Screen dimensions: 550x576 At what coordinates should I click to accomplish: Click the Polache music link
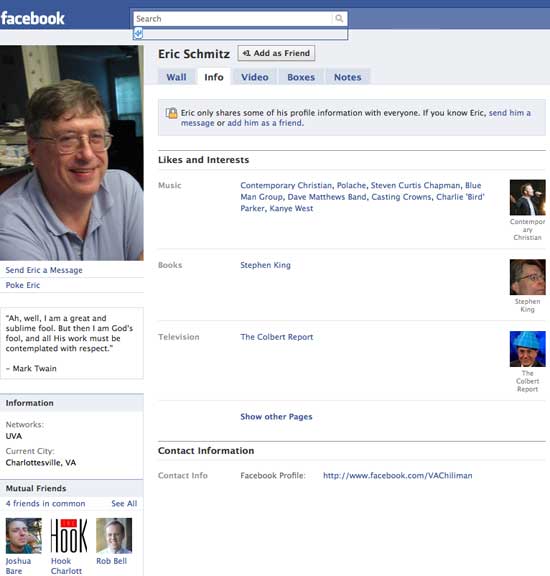tap(351, 186)
